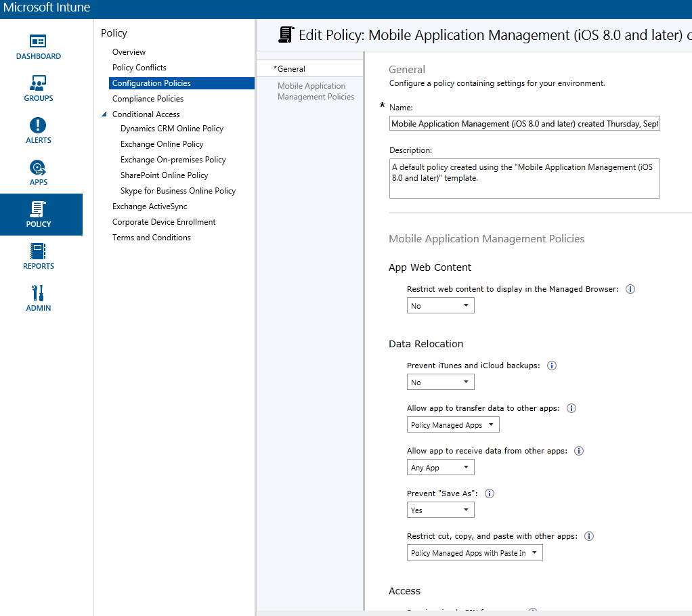692x616 pixels.
Task: Open Corporate Device Enrollment
Action: (164, 221)
